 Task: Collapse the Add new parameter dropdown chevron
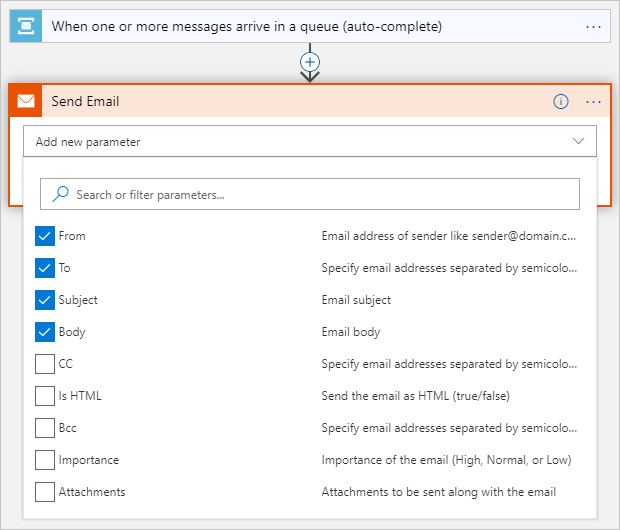coord(579,141)
